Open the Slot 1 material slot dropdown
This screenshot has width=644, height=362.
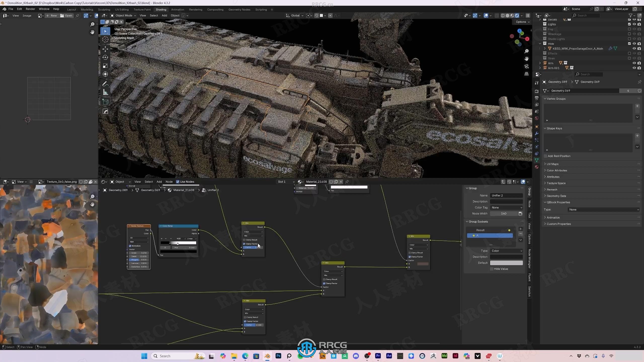tap(286, 182)
